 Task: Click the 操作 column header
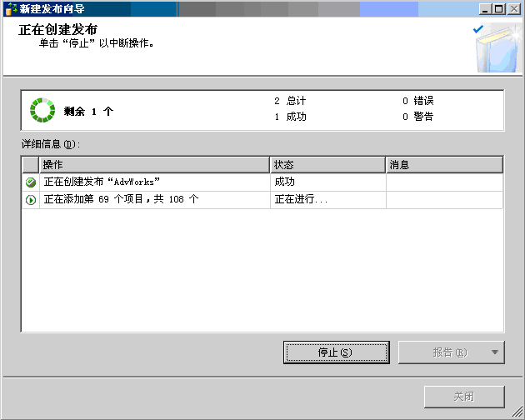click(154, 165)
